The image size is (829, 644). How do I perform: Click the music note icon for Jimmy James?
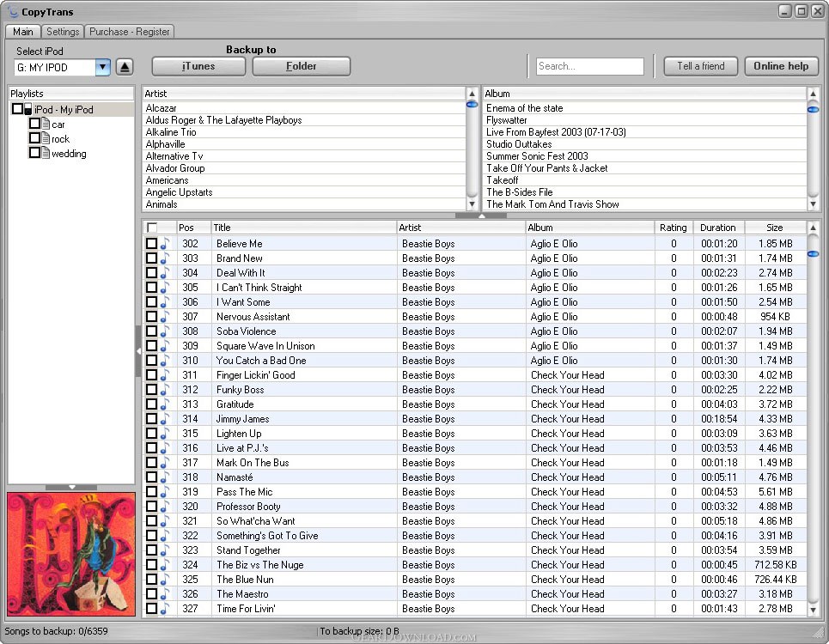click(x=165, y=419)
